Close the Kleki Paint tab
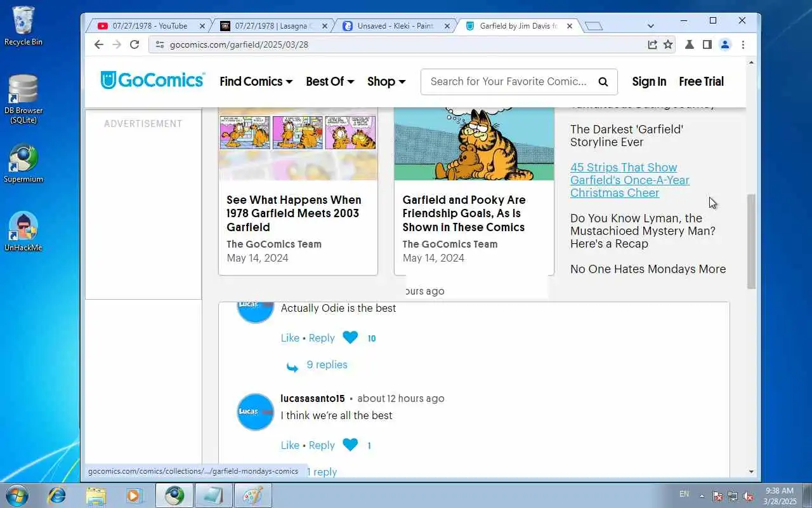The width and height of the screenshot is (812, 508). (x=447, y=26)
